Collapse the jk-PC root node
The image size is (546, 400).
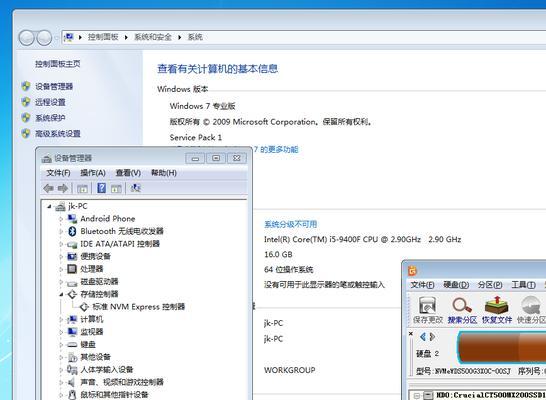coord(49,206)
